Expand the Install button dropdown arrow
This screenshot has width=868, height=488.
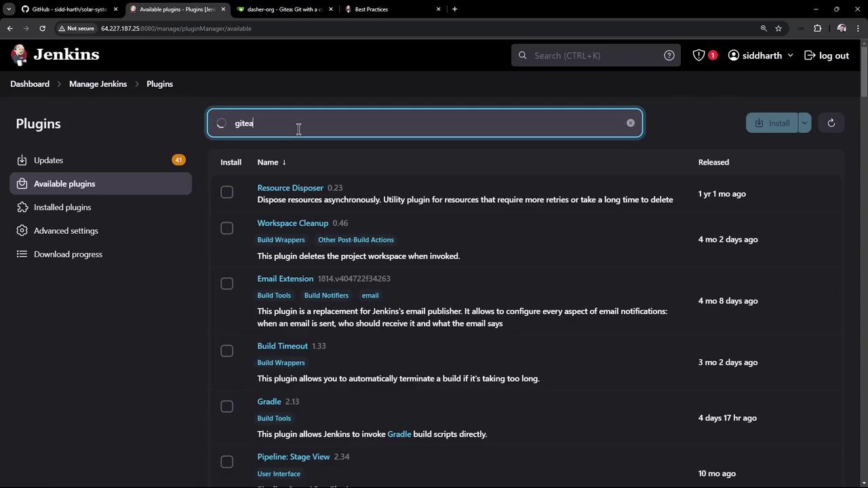tap(804, 123)
